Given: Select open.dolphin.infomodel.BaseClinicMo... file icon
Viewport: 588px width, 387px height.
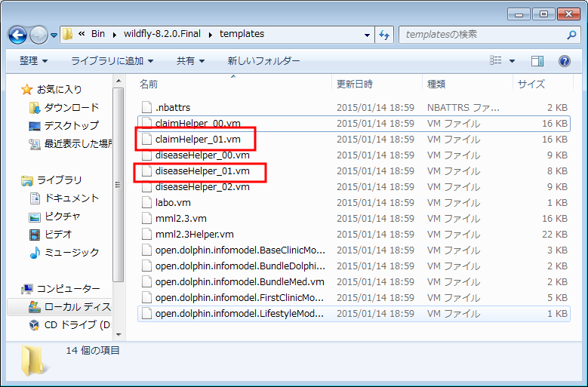Looking at the screenshot, I should click(x=146, y=250).
